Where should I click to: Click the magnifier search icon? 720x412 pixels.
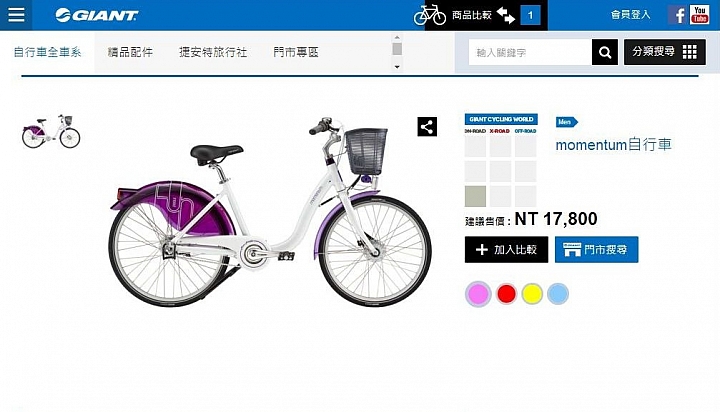click(605, 52)
